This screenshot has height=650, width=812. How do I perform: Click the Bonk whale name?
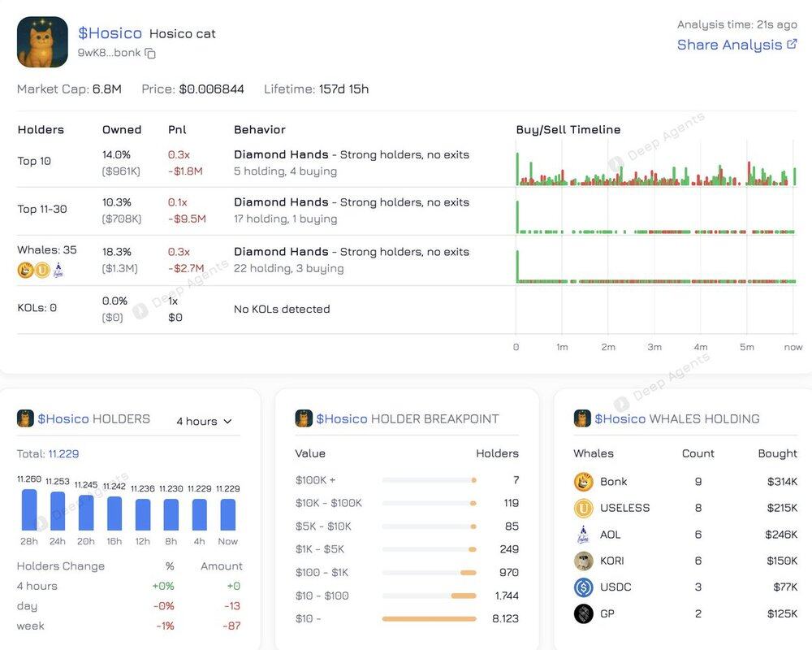[614, 482]
